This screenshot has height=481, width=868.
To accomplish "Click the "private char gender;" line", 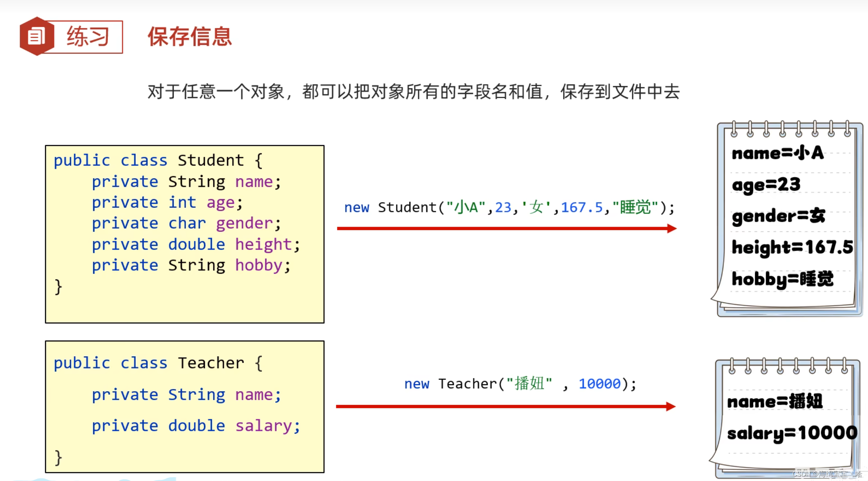I will [186, 223].
